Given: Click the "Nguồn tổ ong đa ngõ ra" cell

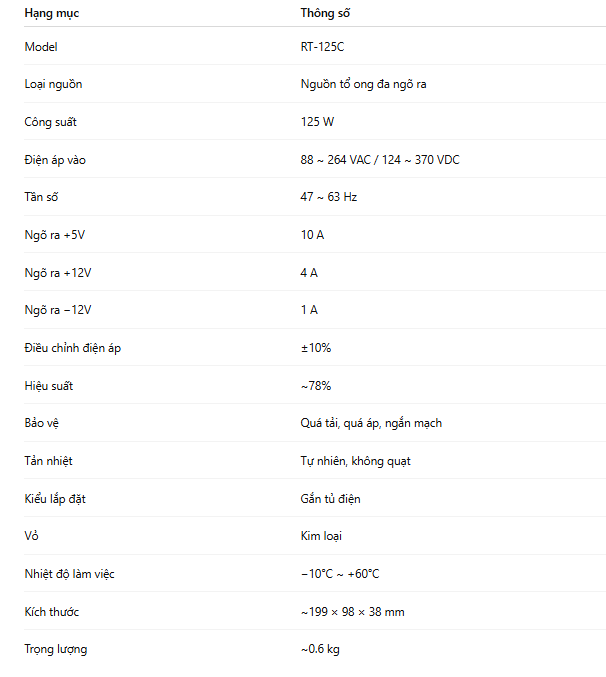Looking at the screenshot, I should pyautogui.click(x=363, y=84).
